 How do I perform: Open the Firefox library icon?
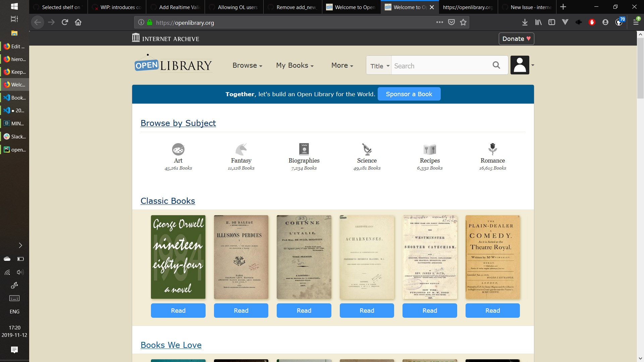tap(538, 22)
